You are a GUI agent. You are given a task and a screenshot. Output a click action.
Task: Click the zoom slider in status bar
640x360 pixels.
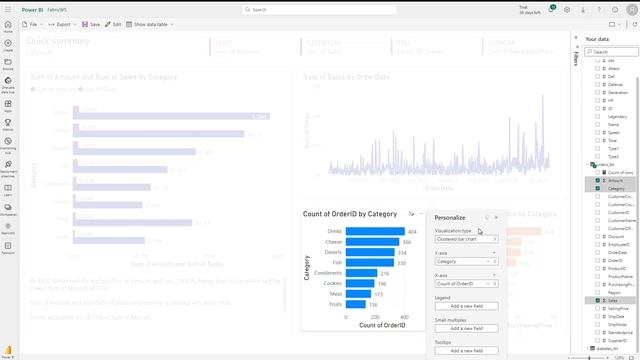(x=589, y=358)
